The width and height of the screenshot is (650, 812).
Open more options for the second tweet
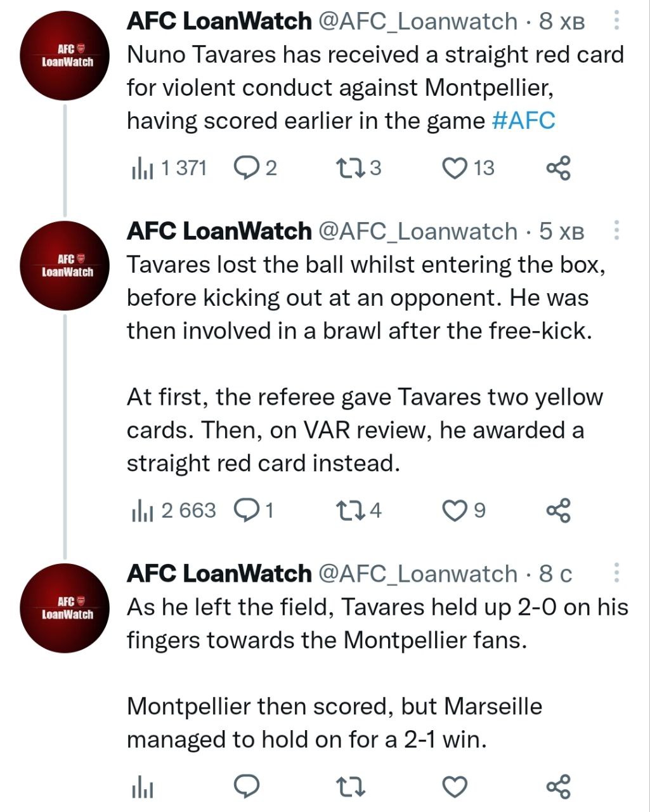(616, 231)
